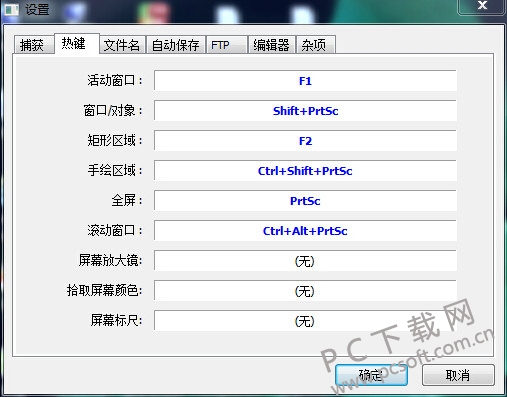Screen dimensions: 507x397
Task: Open the 文件名 tab
Action: 122,45
